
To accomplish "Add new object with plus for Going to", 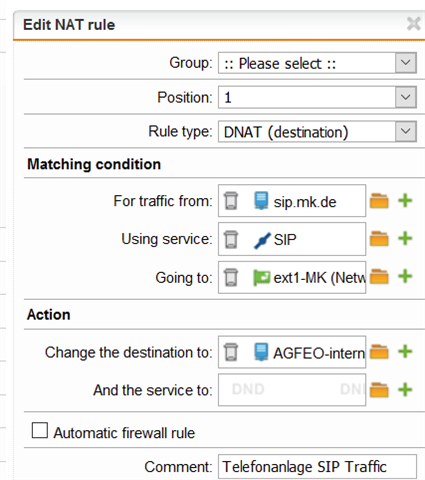I will click(405, 276).
